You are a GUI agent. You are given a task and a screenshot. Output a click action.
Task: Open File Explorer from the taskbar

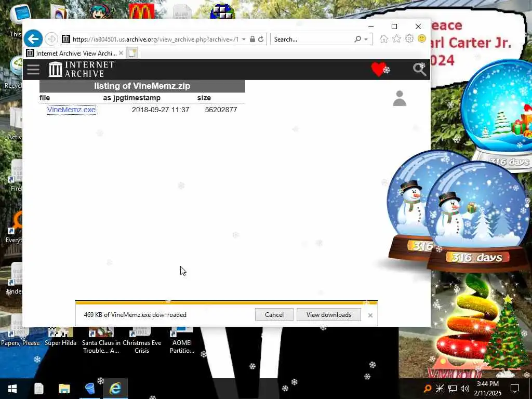[64, 389]
